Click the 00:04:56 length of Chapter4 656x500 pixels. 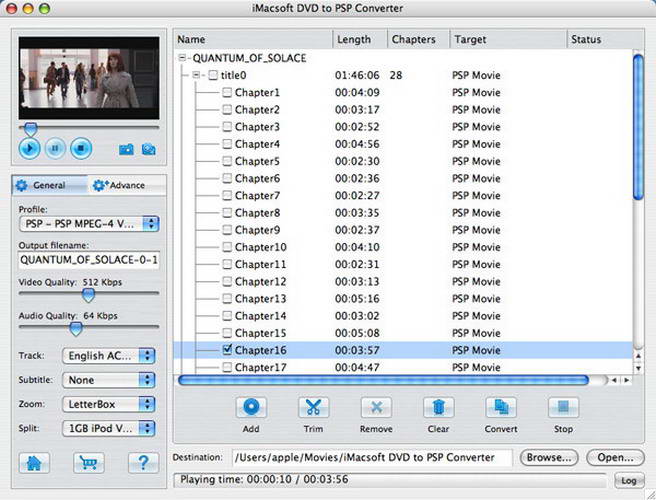point(357,144)
